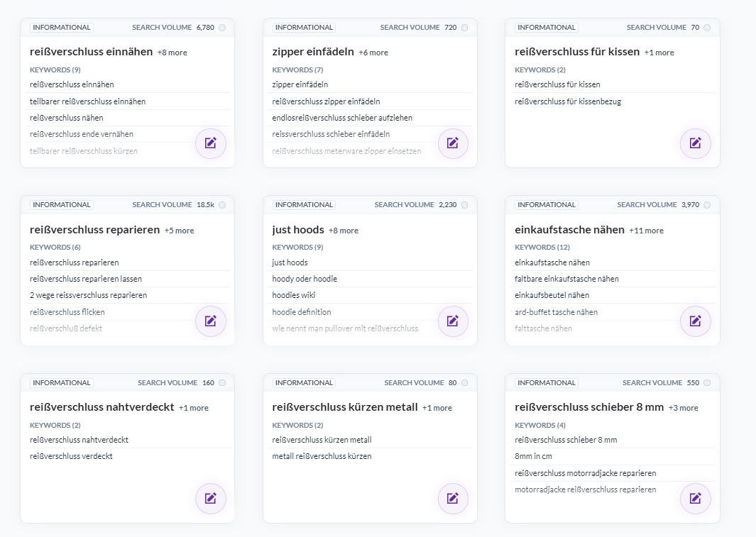Click edit icon on zipper einfädeln card
756x537 pixels.
point(453,143)
